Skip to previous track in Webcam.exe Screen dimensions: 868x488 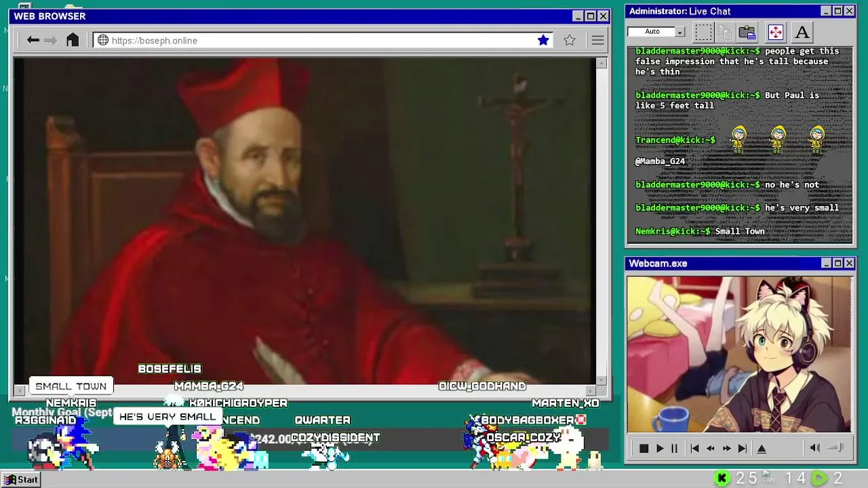pyautogui.click(x=694, y=448)
